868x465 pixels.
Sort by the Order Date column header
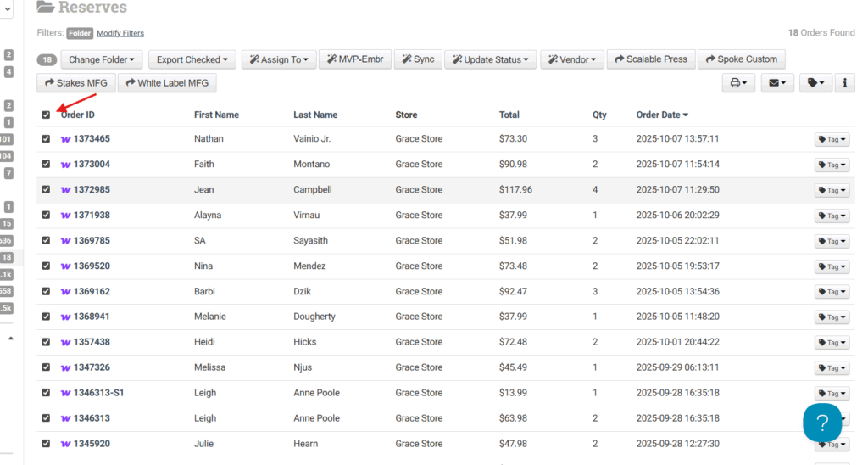pos(661,115)
